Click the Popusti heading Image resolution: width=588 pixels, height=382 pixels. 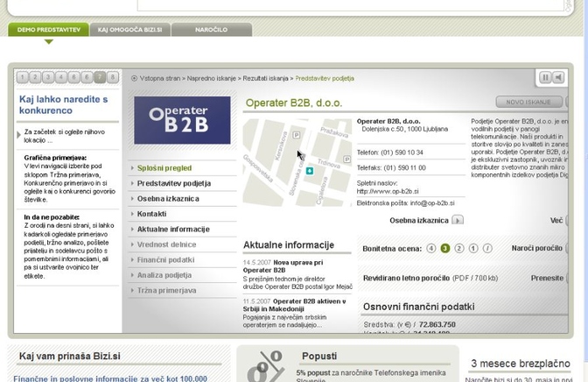(x=319, y=356)
